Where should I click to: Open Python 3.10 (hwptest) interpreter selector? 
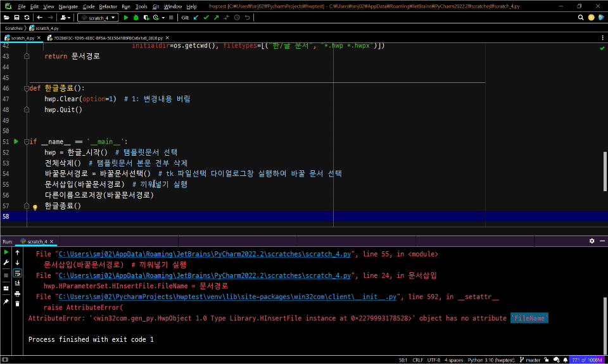coord(491,360)
